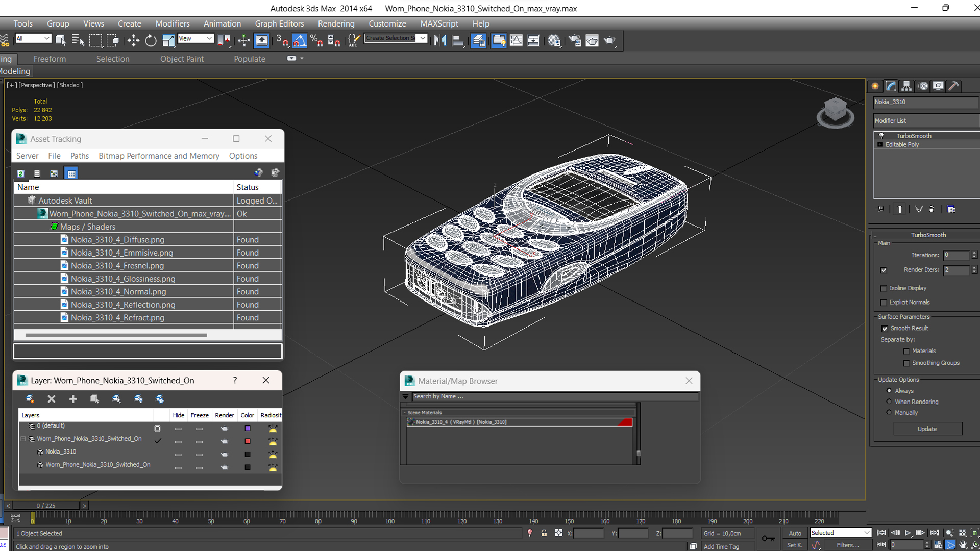Image resolution: width=980 pixels, height=551 pixels.
Task: Click Add Time Tag label
Action: (x=721, y=546)
